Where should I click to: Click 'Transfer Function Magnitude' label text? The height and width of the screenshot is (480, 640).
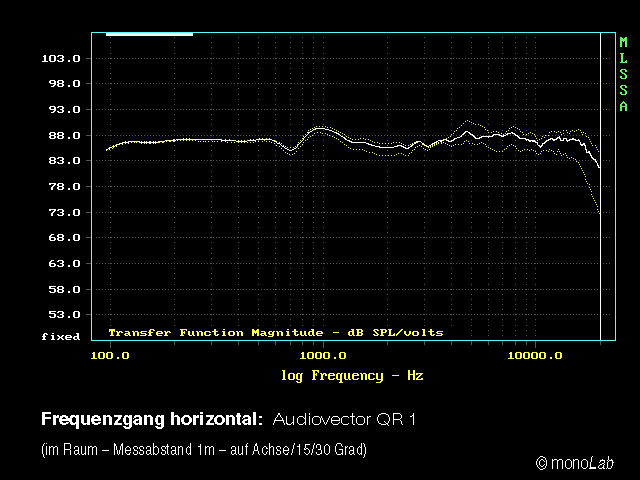click(215, 332)
